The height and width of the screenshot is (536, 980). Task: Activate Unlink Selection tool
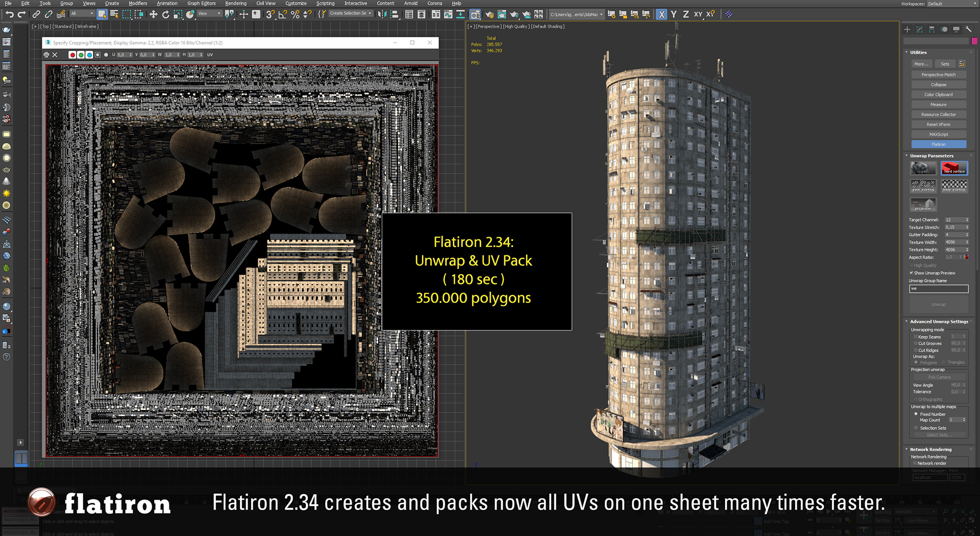(x=48, y=14)
